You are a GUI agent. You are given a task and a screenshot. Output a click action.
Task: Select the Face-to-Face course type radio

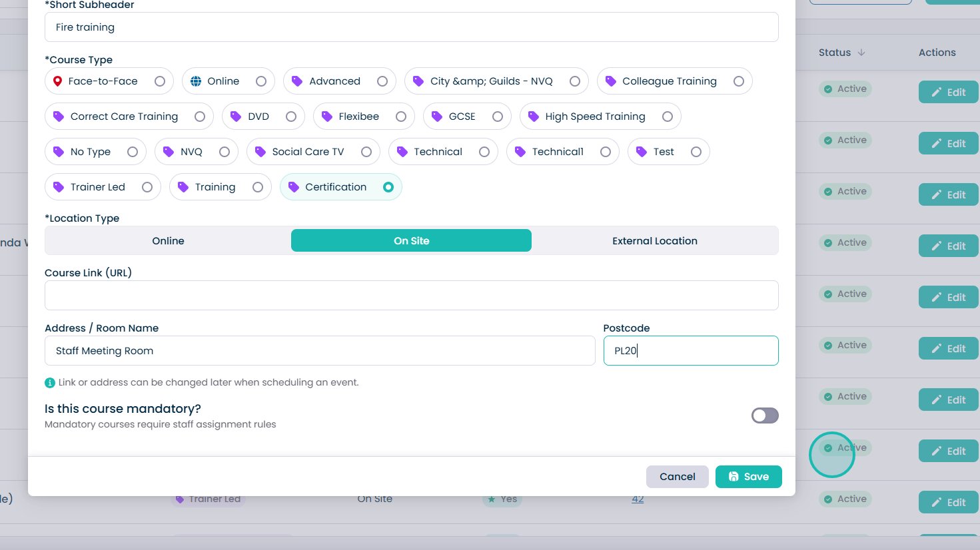coord(160,81)
